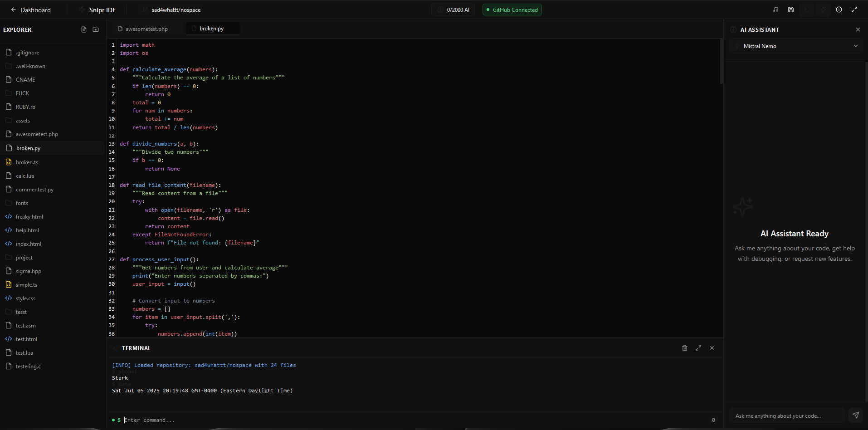Select broken.py in the explorer list

[53, 148]
